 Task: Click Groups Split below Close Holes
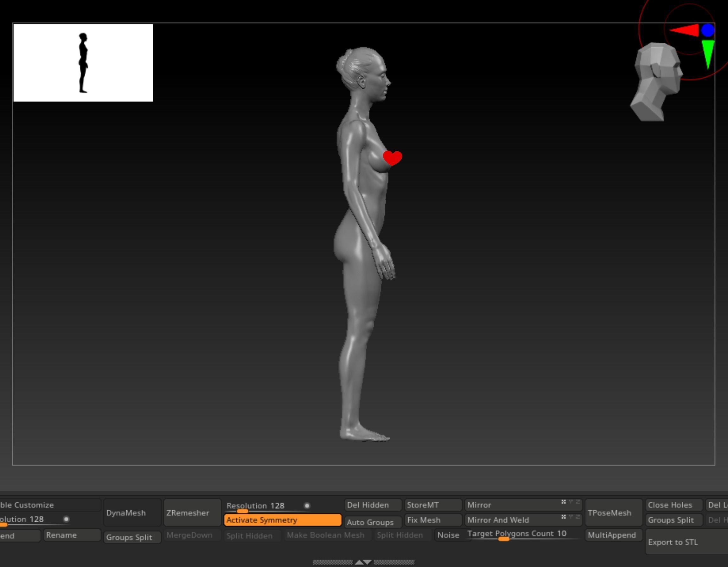coord(674,520)
